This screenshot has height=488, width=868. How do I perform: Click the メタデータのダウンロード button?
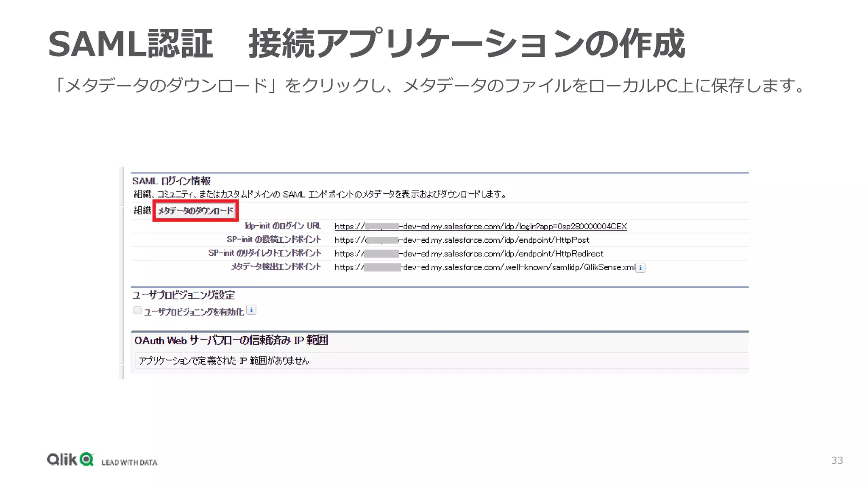[195, 211]
